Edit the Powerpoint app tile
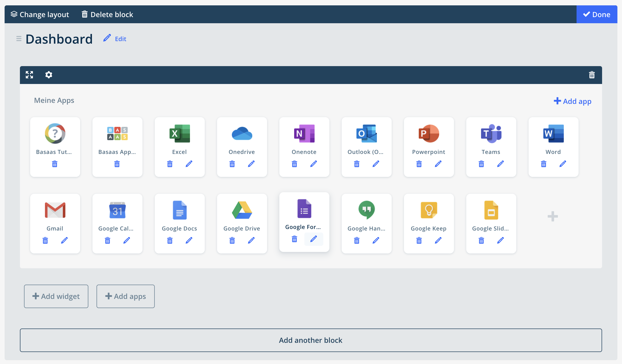The width and height of the screenshot is (622, 364). [x=438, y=164]
